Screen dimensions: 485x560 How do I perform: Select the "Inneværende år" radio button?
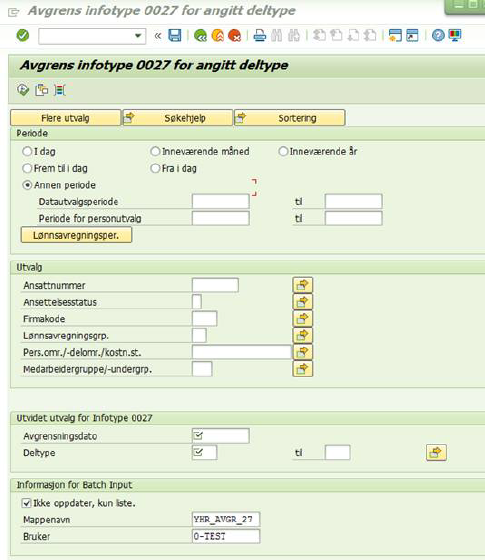tap(283, 151)
